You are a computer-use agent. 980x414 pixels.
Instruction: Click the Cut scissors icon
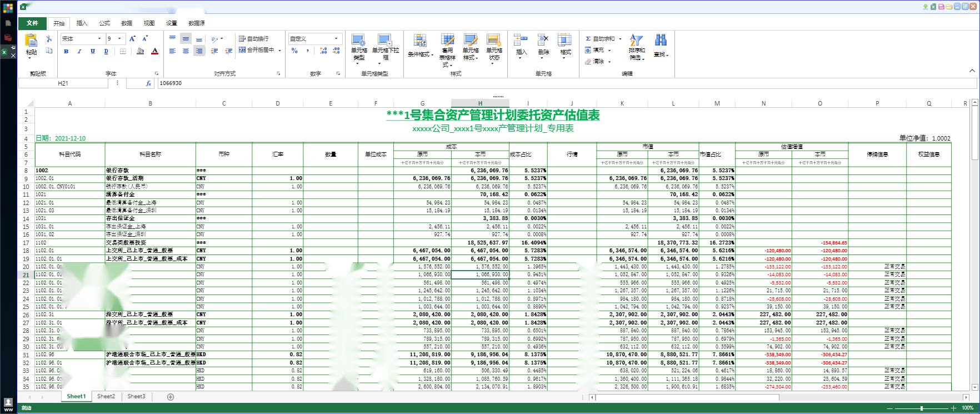pos(49,39)
